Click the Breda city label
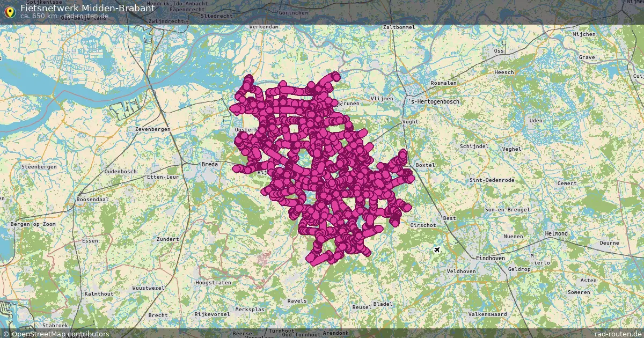This screenshot has width=644, height=338. click(209, 164)
